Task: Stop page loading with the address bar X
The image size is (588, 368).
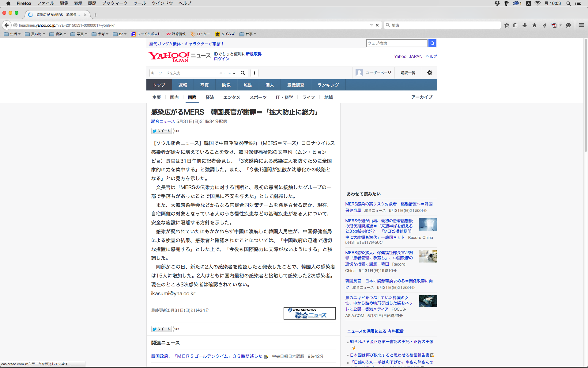Action: coord(377,25)
